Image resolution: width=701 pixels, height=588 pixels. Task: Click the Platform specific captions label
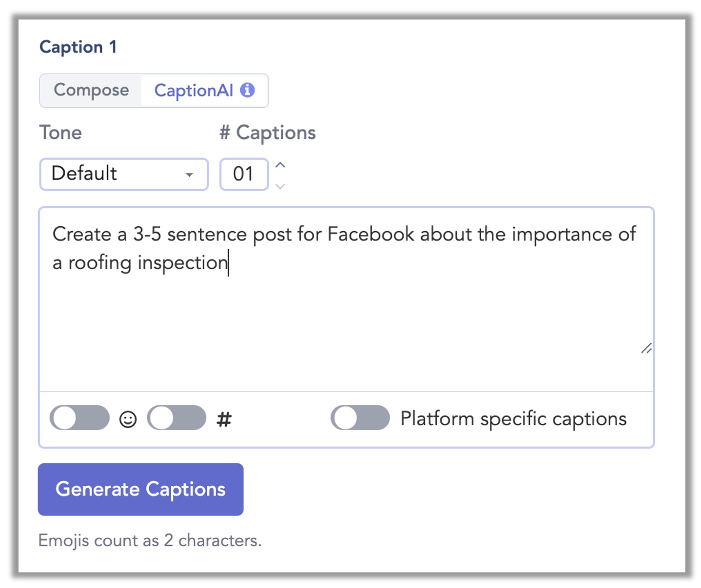click(x=513, y=418)
